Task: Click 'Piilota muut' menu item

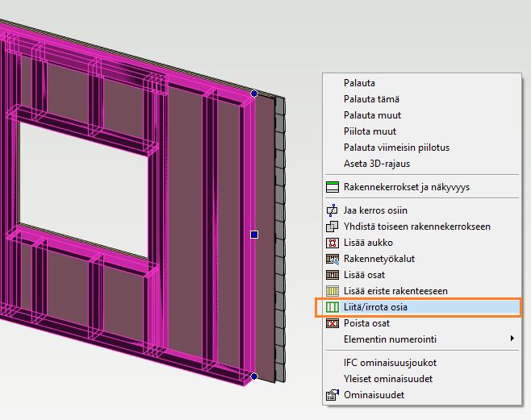Action: click(370, 131)
